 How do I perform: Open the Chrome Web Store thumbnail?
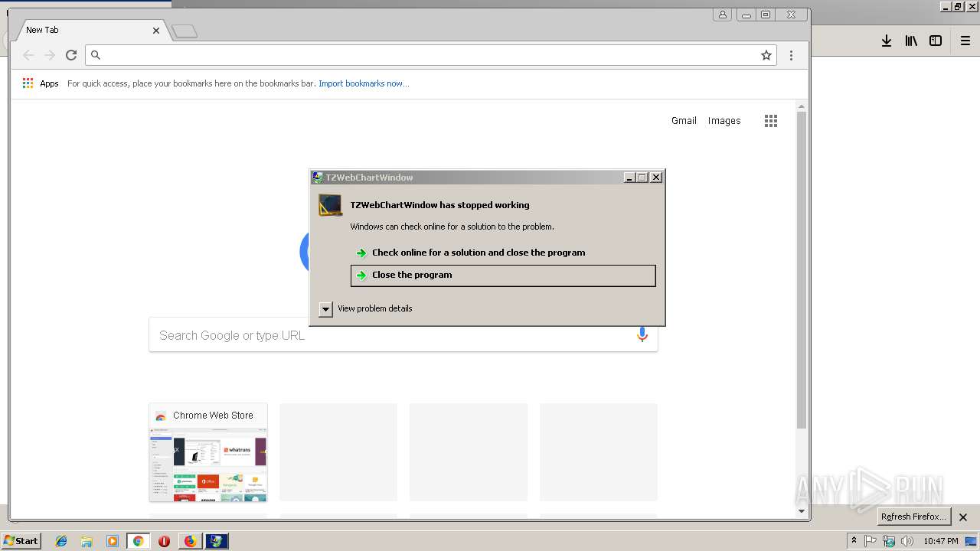tap(208, 453)
